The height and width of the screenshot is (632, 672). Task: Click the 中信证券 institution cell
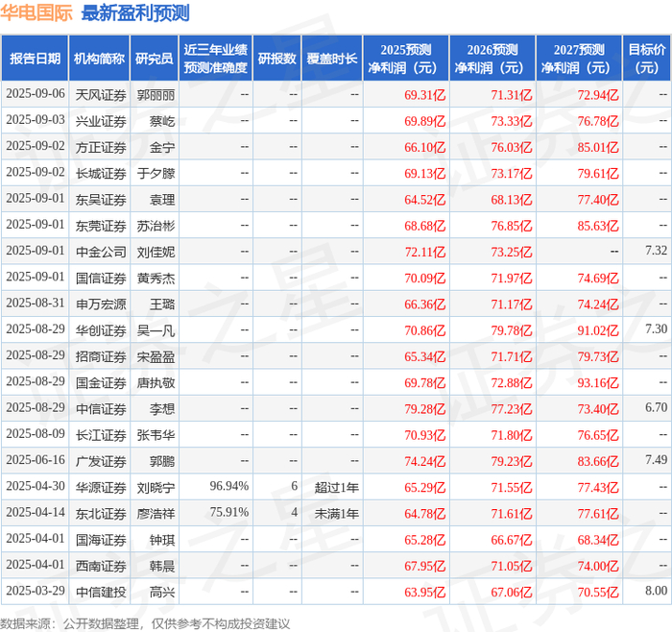click(x=101, y=409)
